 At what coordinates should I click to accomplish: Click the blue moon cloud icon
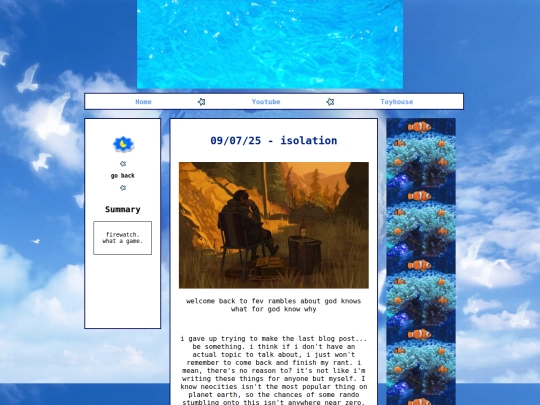coord(123,144)
